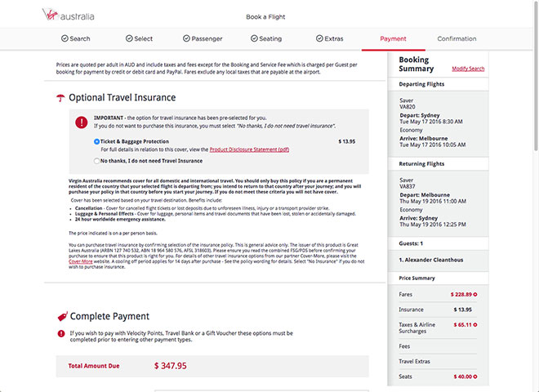Click the checkmark icon beside Search step

[x=65, y=38]
